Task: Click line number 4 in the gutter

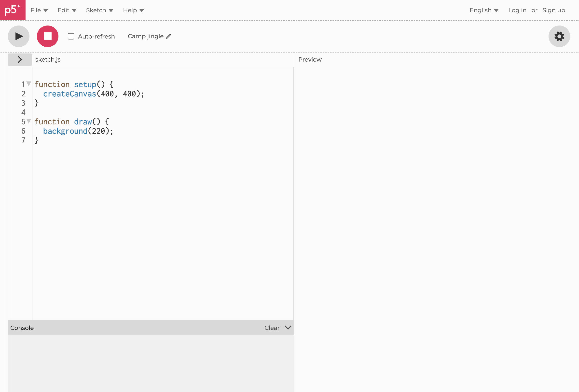Action: (x=23, y=112)
